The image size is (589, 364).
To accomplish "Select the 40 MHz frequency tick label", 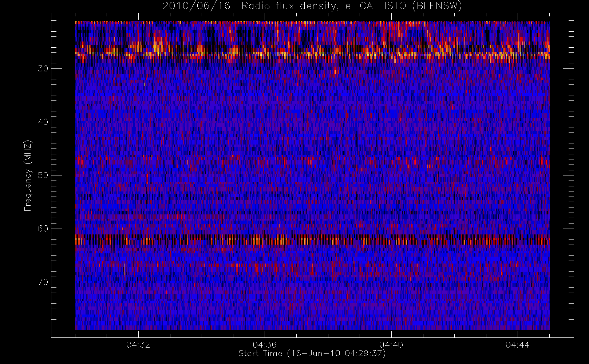I will point(43,122).
